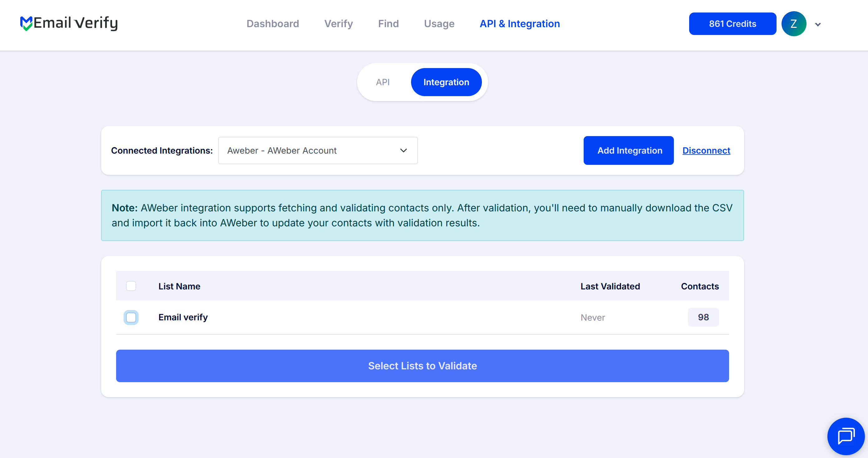Image resolution: width=868 pixels, height=458 pixels.
Task: Select API & Integration in navigation
Action: 520,24
